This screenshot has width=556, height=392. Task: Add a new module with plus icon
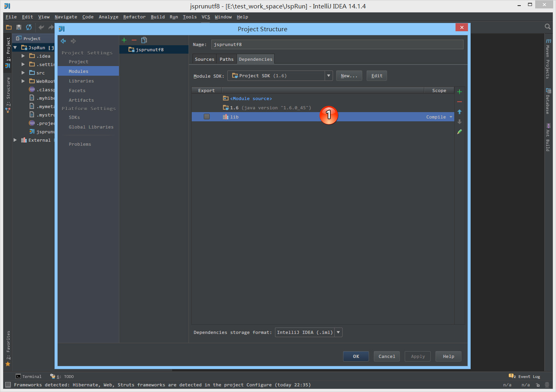(x=124, y=40)
